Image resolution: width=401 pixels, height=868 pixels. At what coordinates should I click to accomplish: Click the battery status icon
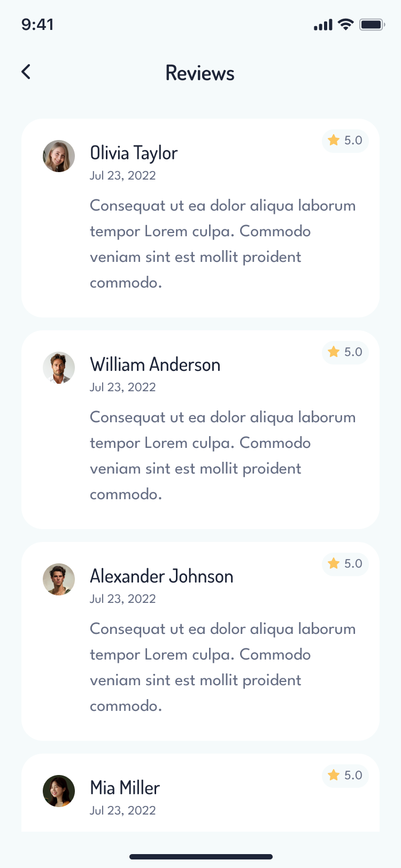click(372, 25)
